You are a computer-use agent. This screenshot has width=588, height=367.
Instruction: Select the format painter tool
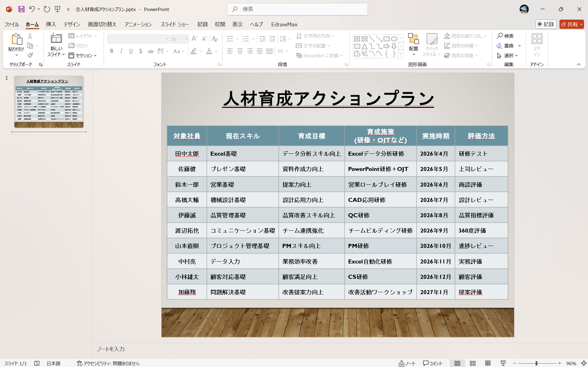pyautogui.click(x=30, y=55)
